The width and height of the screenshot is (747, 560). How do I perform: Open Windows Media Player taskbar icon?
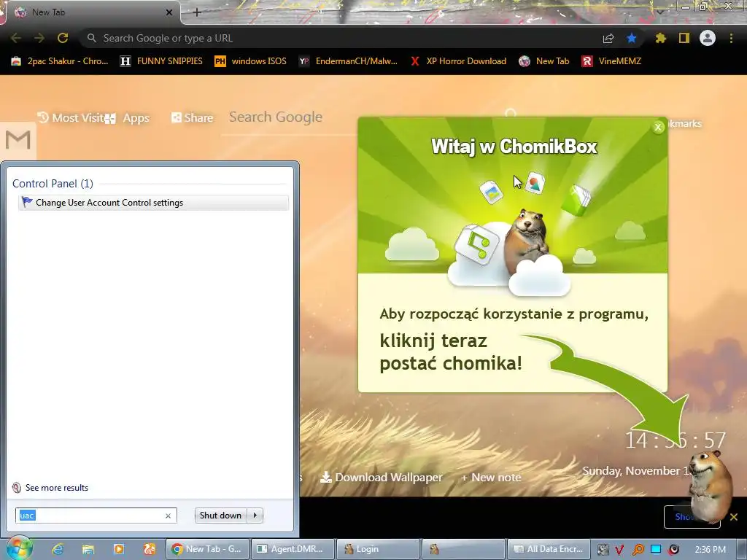[119, 549]
